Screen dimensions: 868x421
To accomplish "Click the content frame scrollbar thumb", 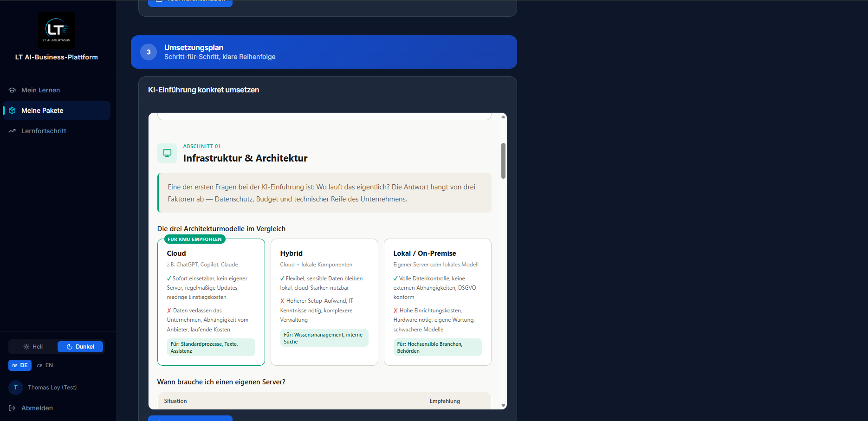I will (503, 161).
